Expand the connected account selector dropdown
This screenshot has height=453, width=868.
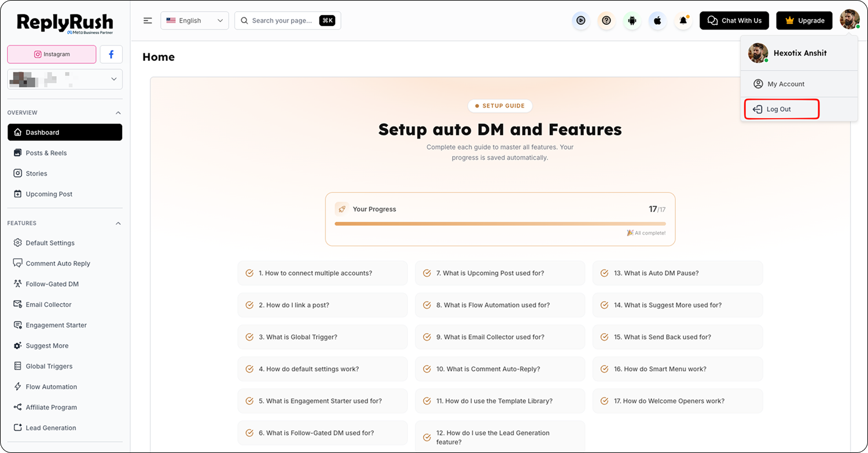65,79
